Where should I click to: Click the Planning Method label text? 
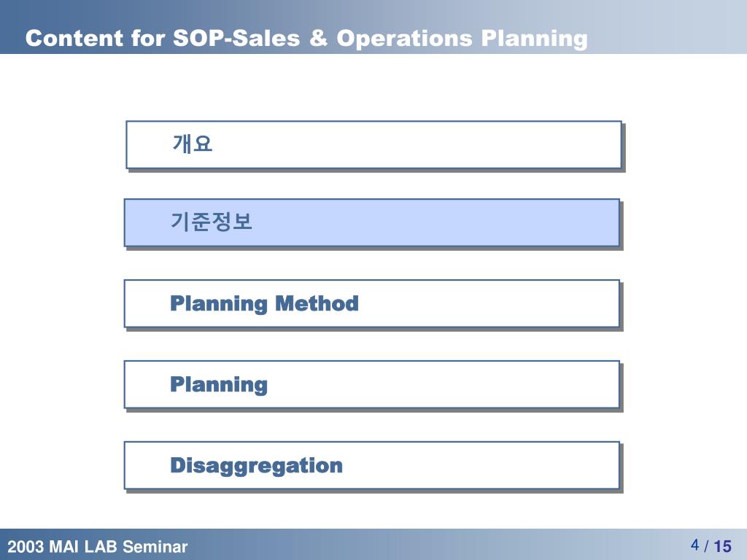264,304
